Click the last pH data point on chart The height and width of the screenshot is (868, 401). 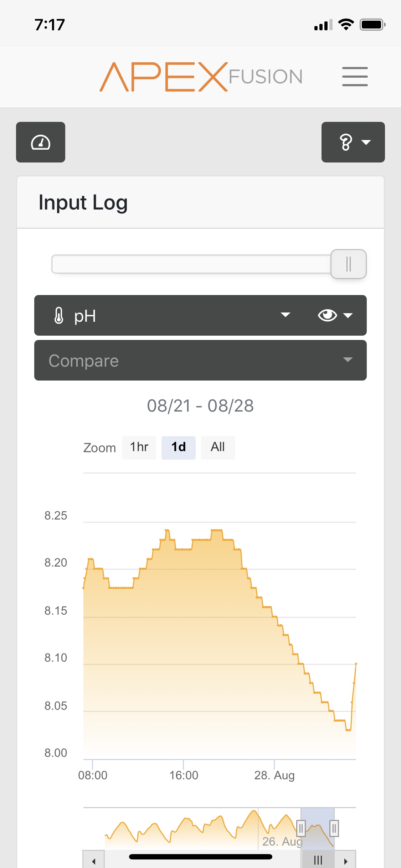(x=356, y=664)
